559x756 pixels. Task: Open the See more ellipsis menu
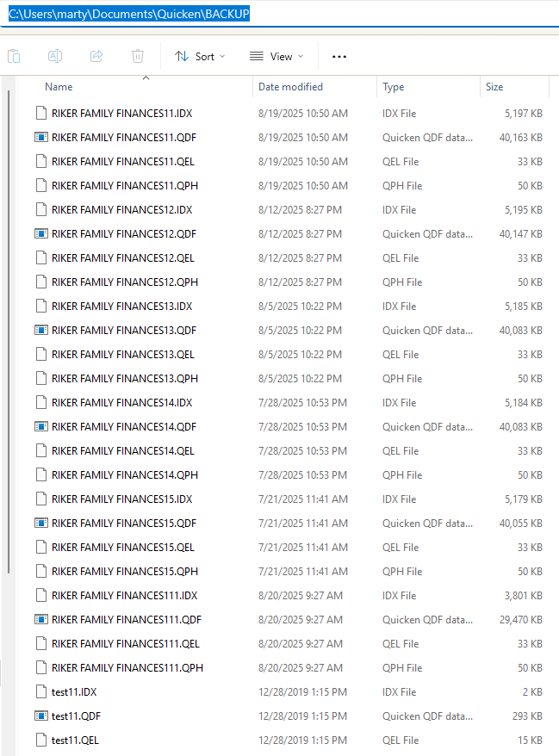(x=339, y=57)
